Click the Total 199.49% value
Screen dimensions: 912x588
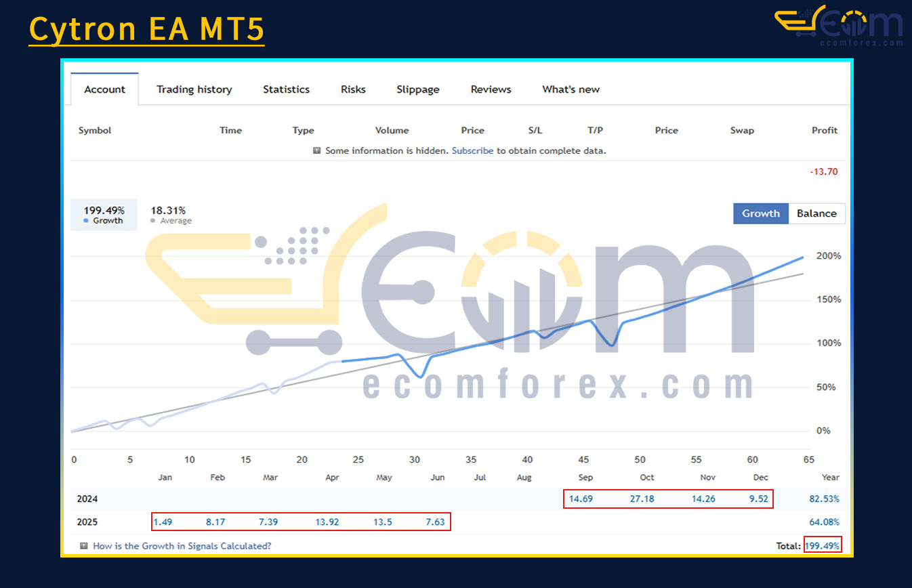tap(823, 545)
